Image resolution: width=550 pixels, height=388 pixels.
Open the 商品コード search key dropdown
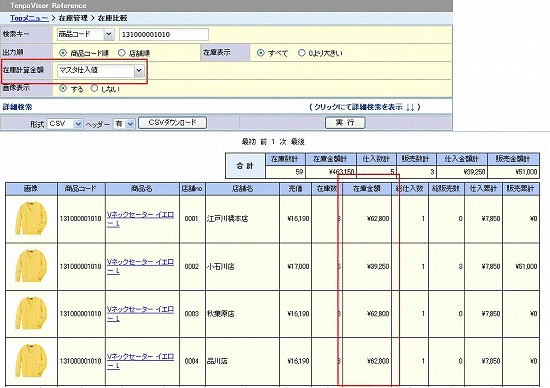(x=85, y=34)
